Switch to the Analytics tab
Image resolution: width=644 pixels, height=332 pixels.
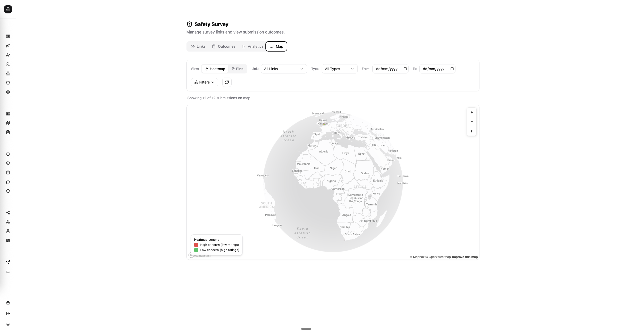click(253, 46)
